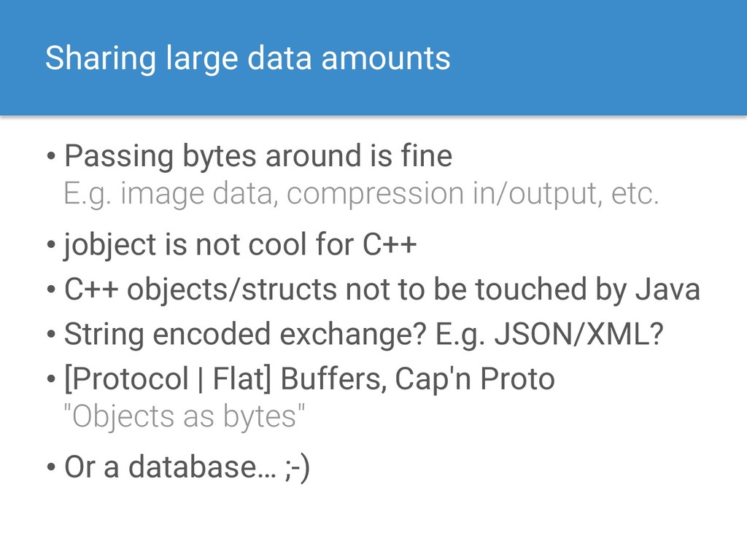Click the word 'touched' in the C++ bullet
Viewport: 747px width, 560px height.
pyautogui.click(x=531, y=289)
